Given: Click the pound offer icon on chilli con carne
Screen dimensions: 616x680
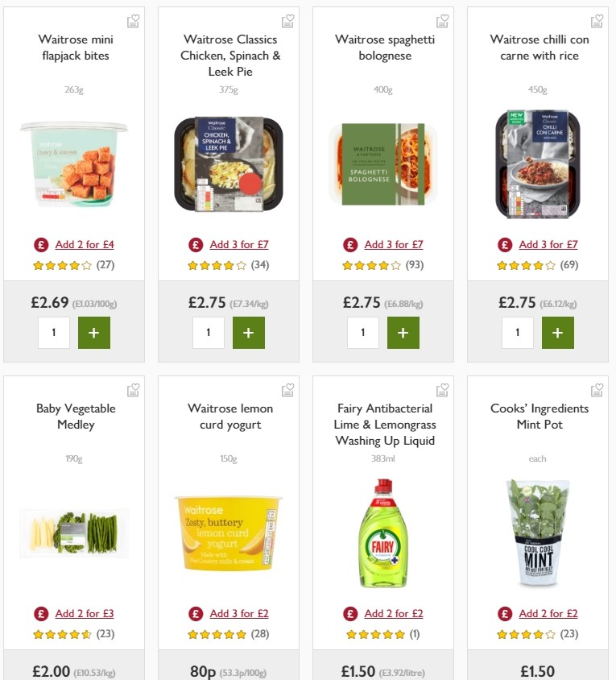Looking at the screenshot, I should coord(503,244).
